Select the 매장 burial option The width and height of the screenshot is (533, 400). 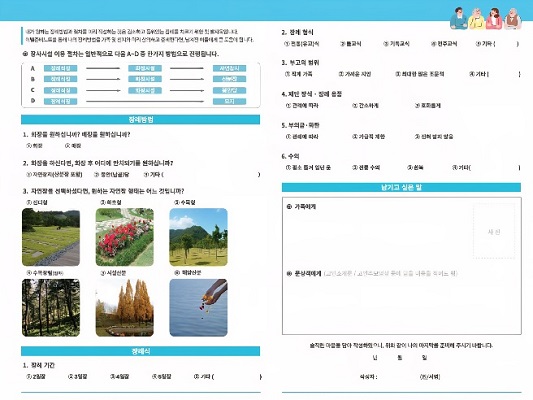point(73,146)
